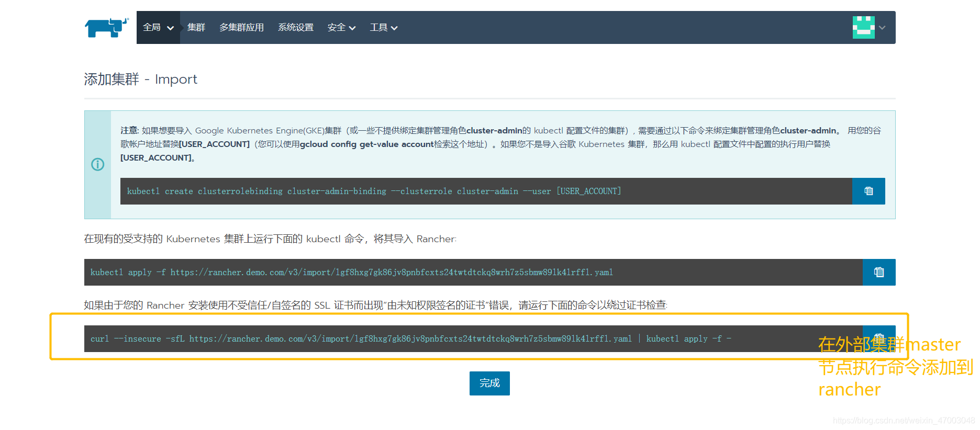Open the user avatar menu

864,27
